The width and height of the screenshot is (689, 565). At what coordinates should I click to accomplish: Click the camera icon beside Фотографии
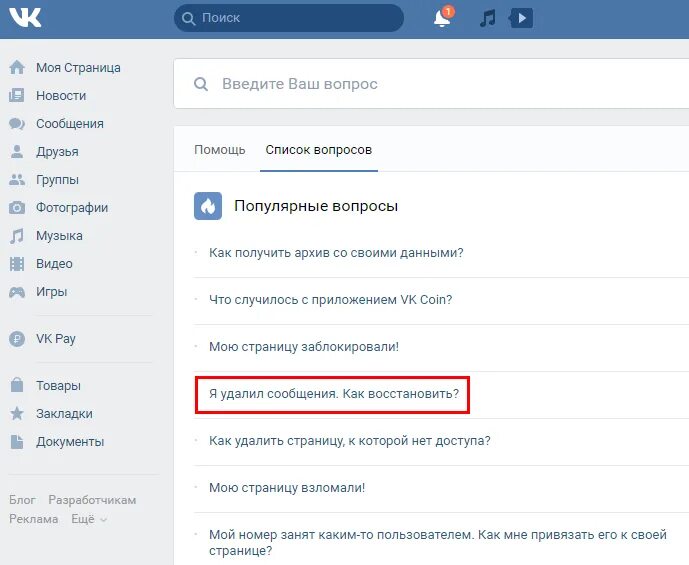click(17, 207)
